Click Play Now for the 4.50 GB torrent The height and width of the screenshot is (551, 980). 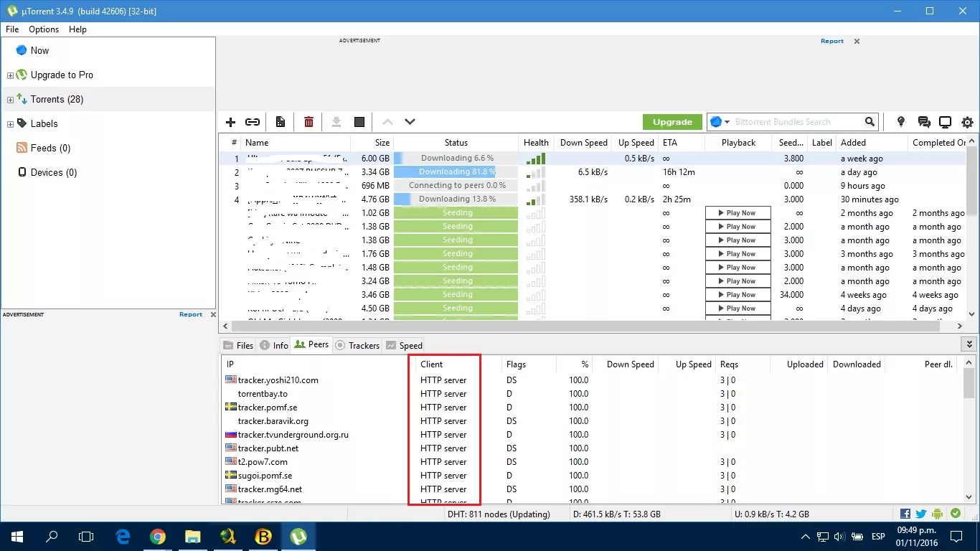tap(738, 309)
